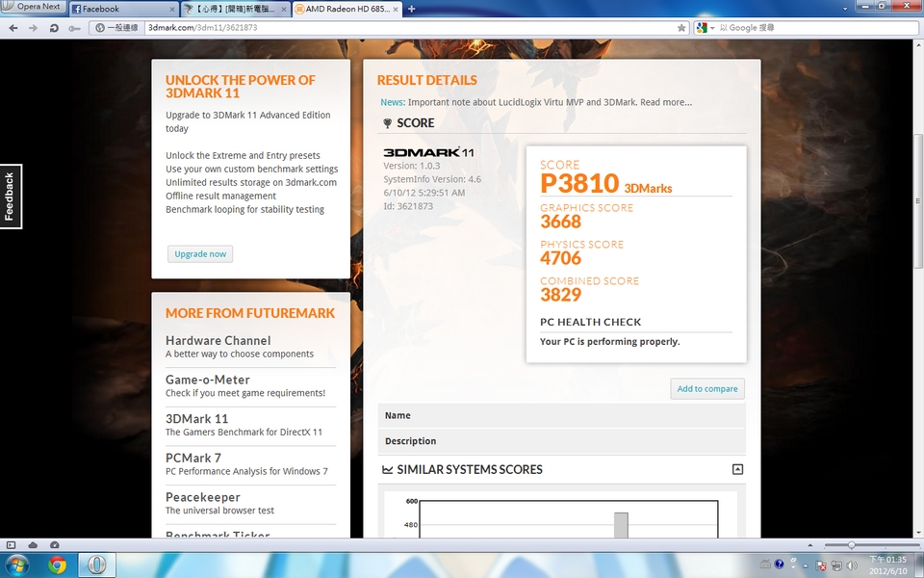This screenshot has width=924, height=578.
Task: Open the Hardware Channel link
Action: click(x=218, y=340)
